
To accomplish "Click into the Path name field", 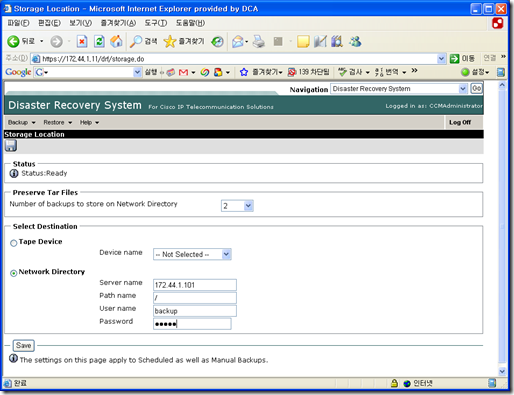I will point(195,298).
